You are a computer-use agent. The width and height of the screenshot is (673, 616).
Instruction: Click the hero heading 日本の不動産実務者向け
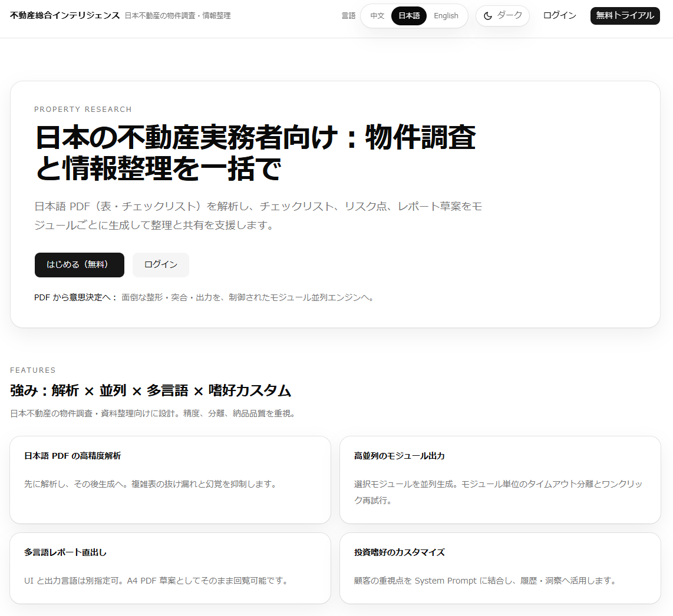pos(255,153)
